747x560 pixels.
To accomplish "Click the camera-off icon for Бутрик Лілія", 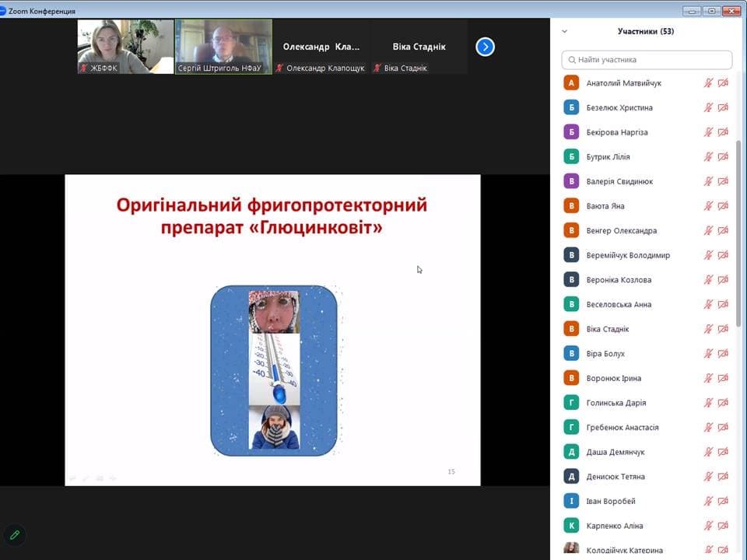I will click(x=723, y=156).
